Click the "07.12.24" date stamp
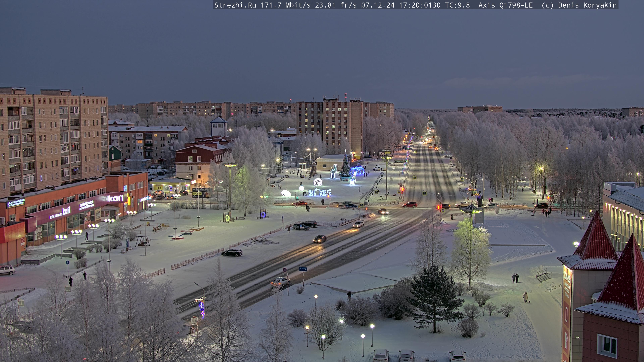Screen dimensions: 644x362 pyautogui.click(x=378, y=5)
